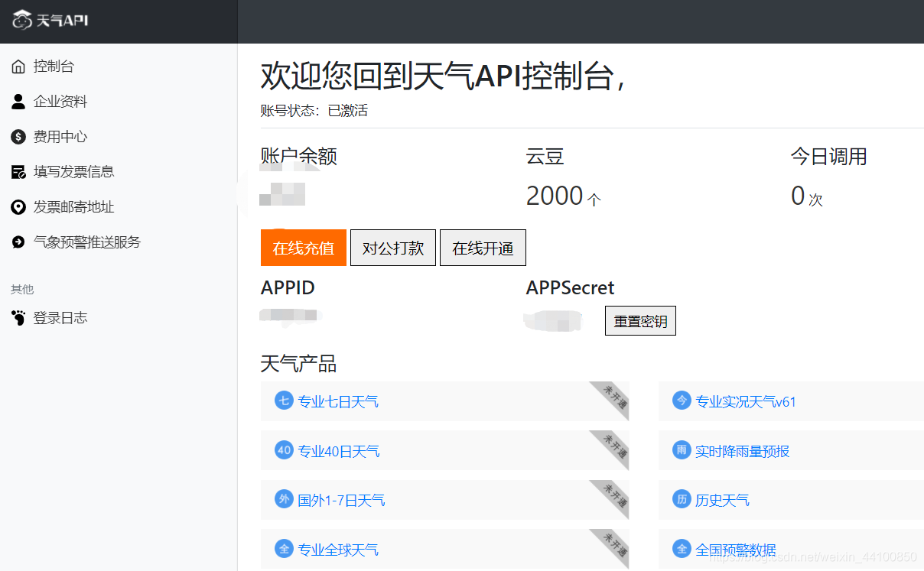Click the 国外1-7日天气 link

(x=341, y=500)
